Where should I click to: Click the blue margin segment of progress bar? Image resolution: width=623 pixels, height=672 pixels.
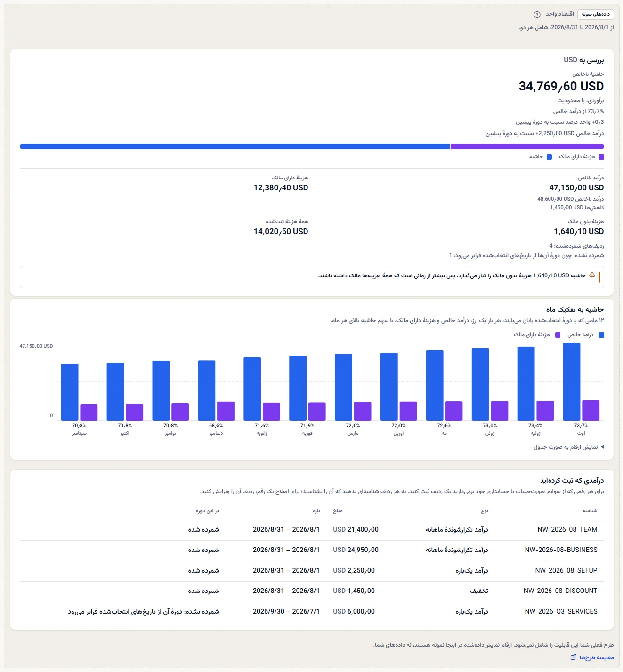(x=235, y=146)
